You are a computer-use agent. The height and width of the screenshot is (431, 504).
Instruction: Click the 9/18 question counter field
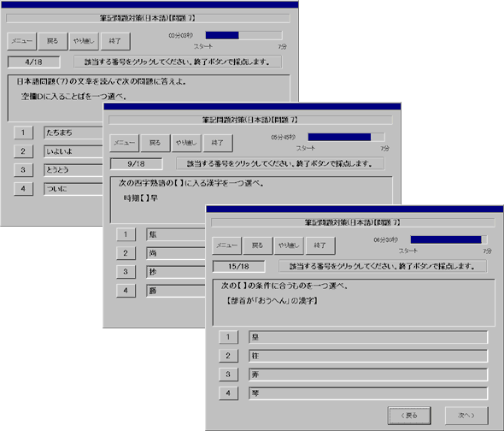click(137, 164)
